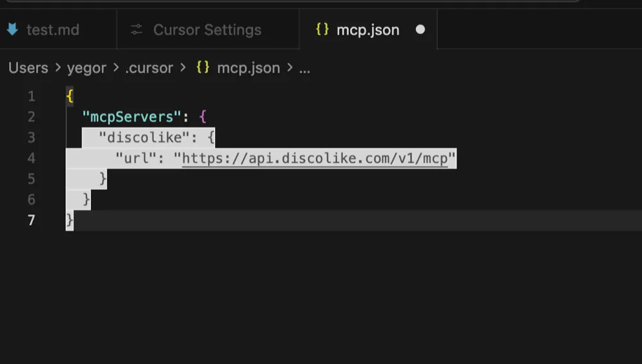This screenshot has width=642, height=364.
Task: Click line number 4 in gutter
Action: tap(32, 158)
